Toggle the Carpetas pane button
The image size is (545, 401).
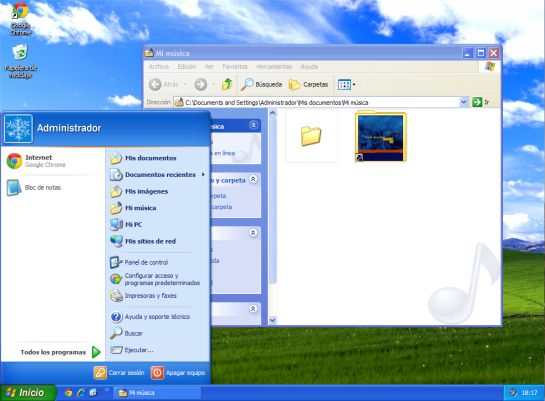[309, 84]
